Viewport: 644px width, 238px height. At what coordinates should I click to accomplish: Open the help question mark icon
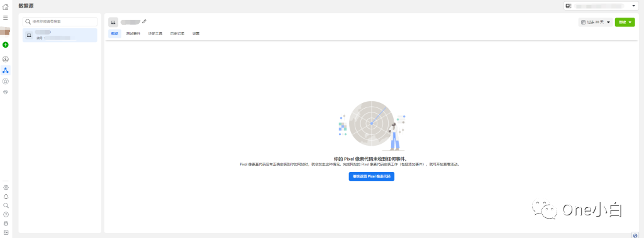click(6, 215)
